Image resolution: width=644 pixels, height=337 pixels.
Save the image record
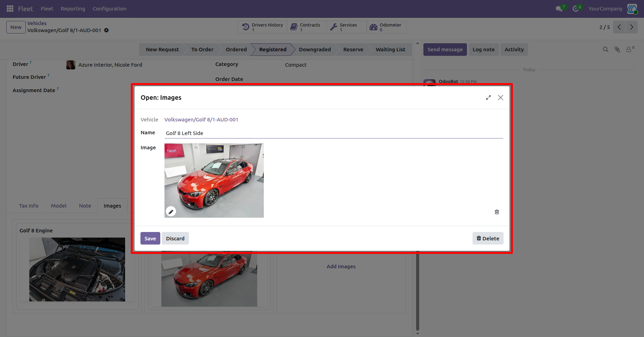pyautogui.click(x=150, y=238)
